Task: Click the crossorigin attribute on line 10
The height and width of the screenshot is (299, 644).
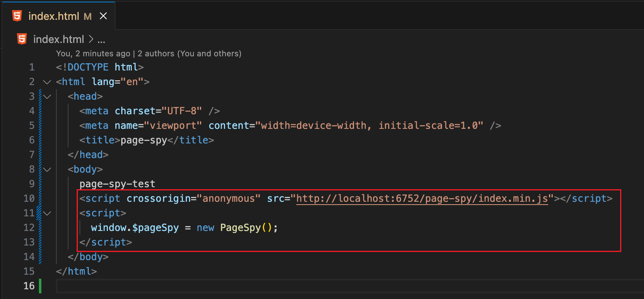Action: pyautogui.click(x=159, y=199)
